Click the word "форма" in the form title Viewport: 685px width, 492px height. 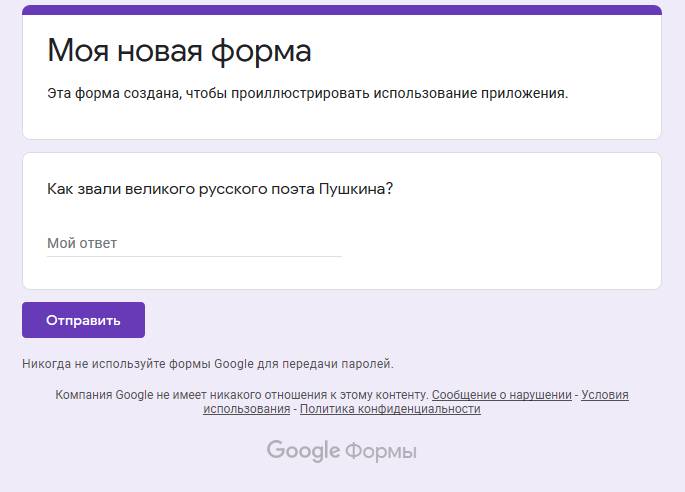[265, 50]
